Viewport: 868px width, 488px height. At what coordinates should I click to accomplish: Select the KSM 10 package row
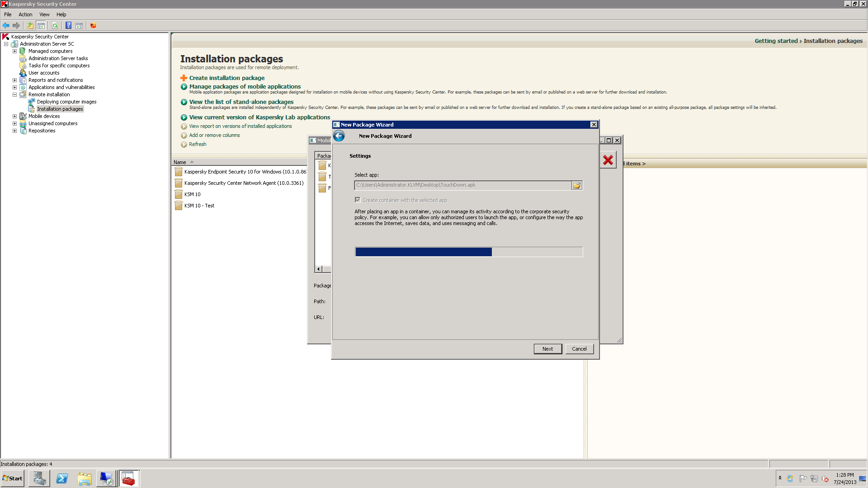193,194
